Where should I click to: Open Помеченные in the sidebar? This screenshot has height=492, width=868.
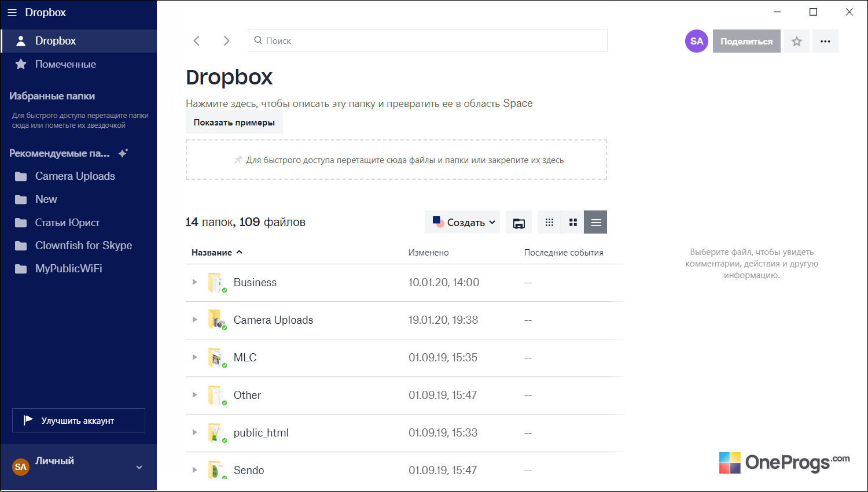coord(79,64)
